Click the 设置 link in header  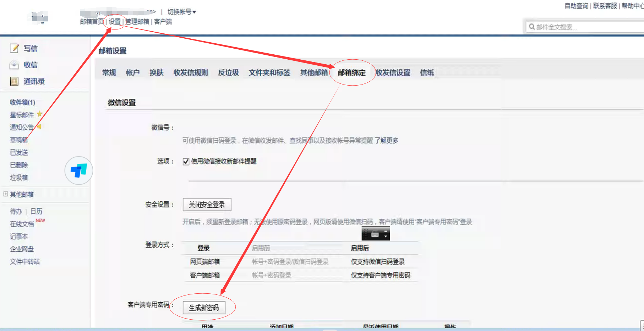115,22
